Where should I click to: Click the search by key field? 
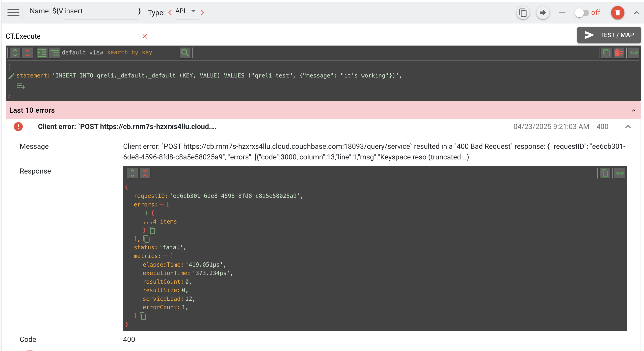[x=141, y=52]
